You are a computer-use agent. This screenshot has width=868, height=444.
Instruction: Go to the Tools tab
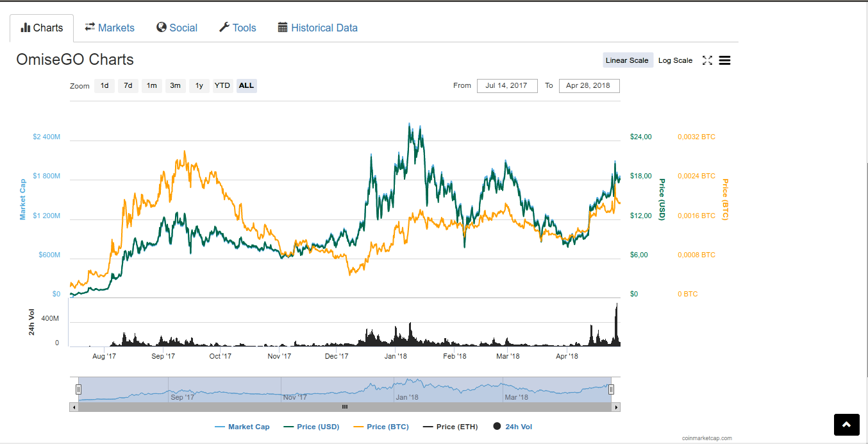click(238, 28)
